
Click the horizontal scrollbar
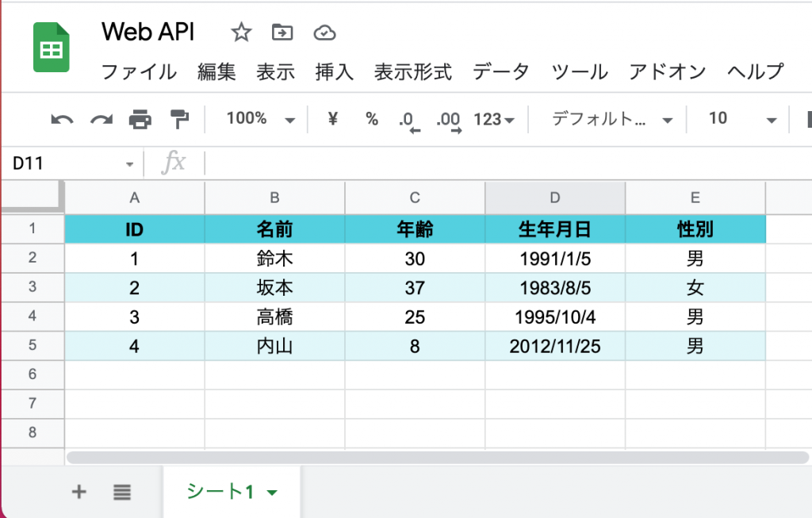click(438, 458)
